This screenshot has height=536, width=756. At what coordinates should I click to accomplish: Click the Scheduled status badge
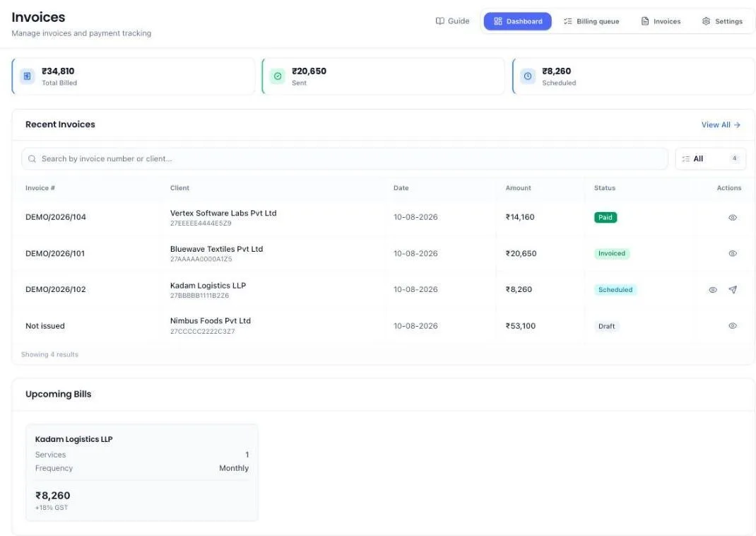click(615, 290)
